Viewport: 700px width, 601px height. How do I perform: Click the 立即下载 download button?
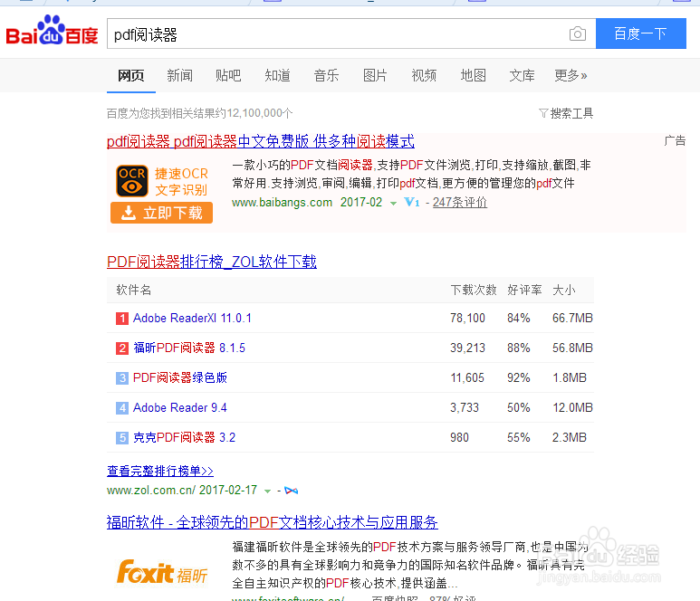coord(161,213)
